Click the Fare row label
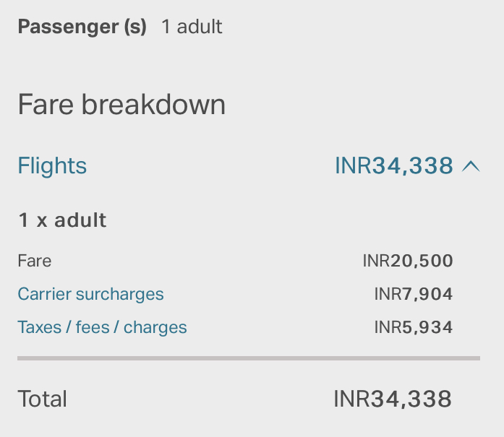This screenshot has height=437, width=504. [35, 261]
